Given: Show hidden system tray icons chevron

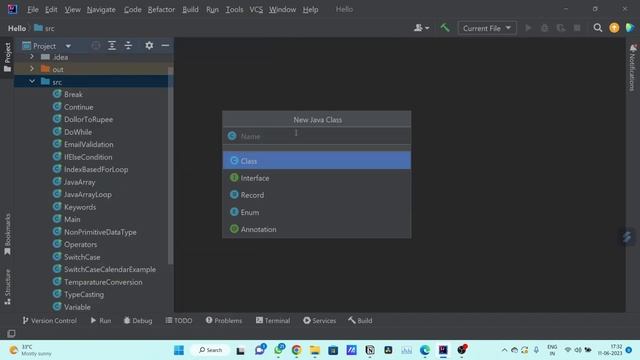Looking at the screenshot, I should click(x=504, y=350).
